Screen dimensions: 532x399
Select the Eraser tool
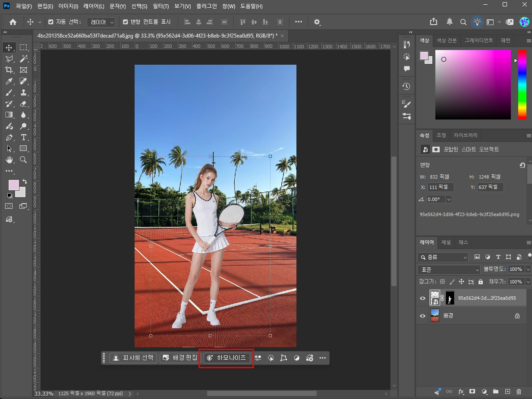pos(23,104)
